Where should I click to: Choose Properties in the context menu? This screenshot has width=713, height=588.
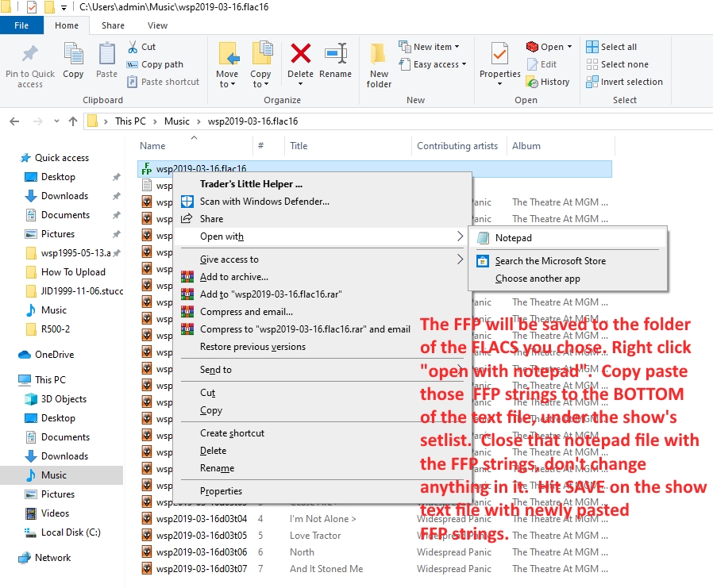(x=221, y=491)
